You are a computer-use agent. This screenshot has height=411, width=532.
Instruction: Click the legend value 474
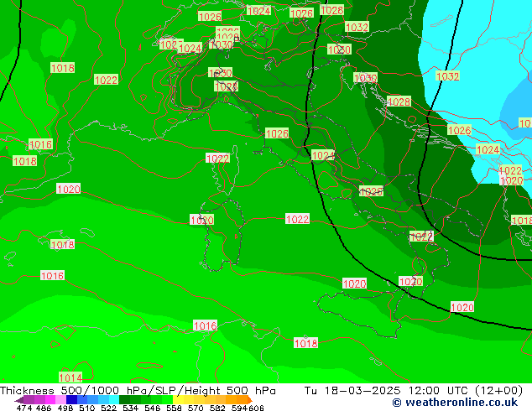pos(24,408)
